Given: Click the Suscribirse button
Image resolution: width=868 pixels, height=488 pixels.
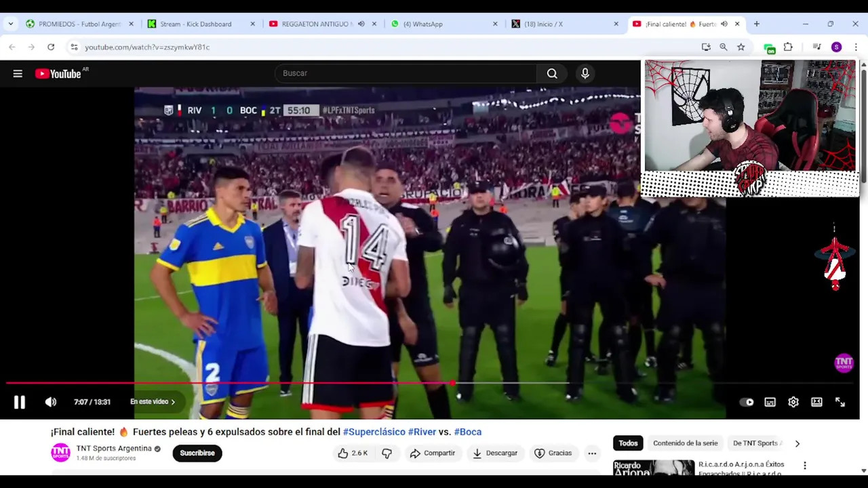Looking at the screenshot, I should [x=197, y=453].
